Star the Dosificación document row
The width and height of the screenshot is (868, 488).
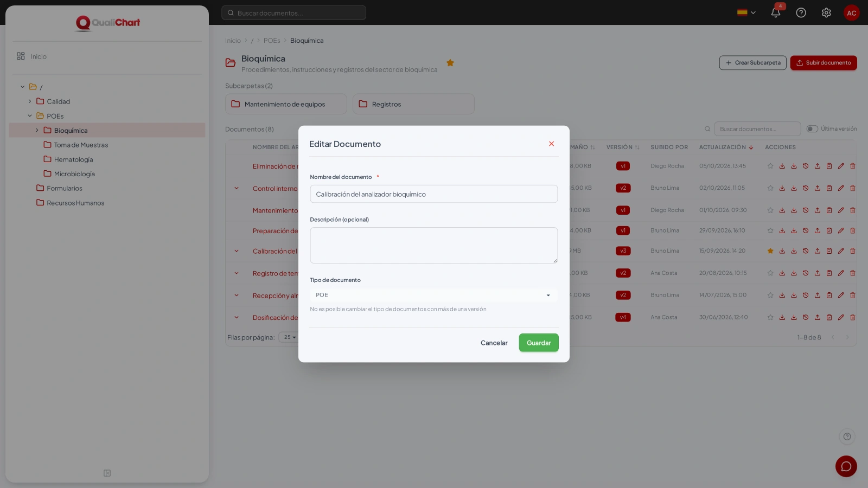click(770, 317)
